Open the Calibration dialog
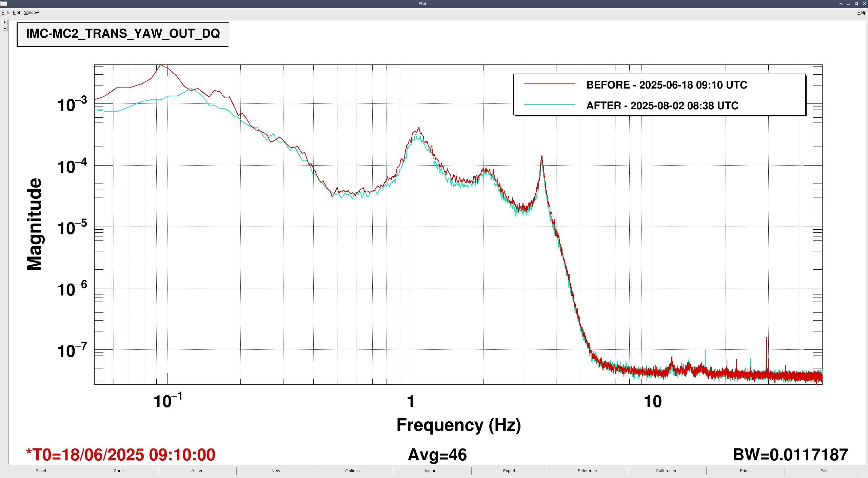 pyautogui.click(x=667, y=471)
